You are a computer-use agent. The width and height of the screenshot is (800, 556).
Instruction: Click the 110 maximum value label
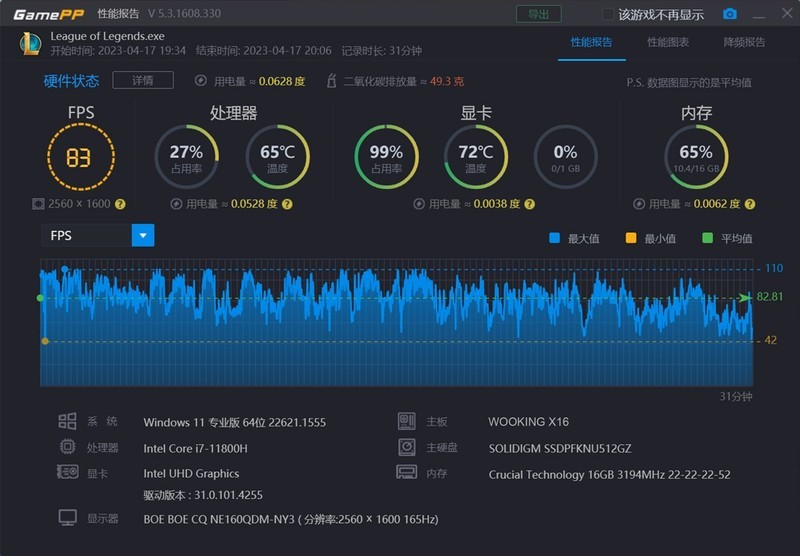[773, 268]
